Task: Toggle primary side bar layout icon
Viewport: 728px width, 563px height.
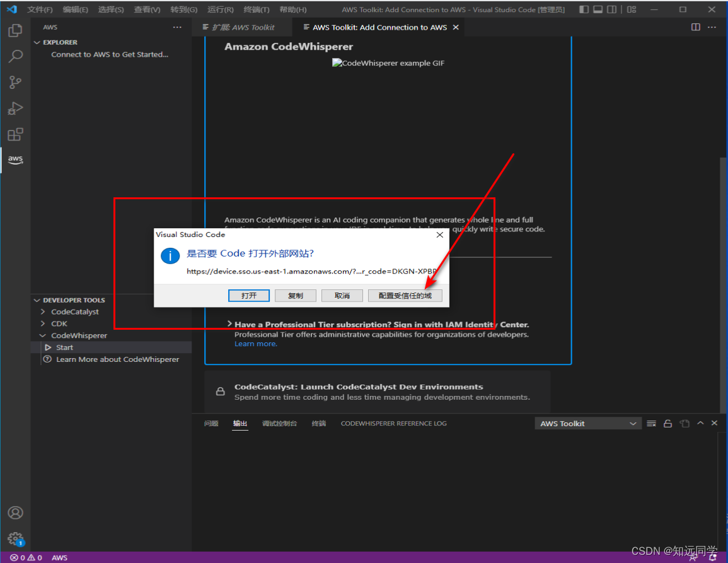Action: pyautogui.click(x=584, y=9)
